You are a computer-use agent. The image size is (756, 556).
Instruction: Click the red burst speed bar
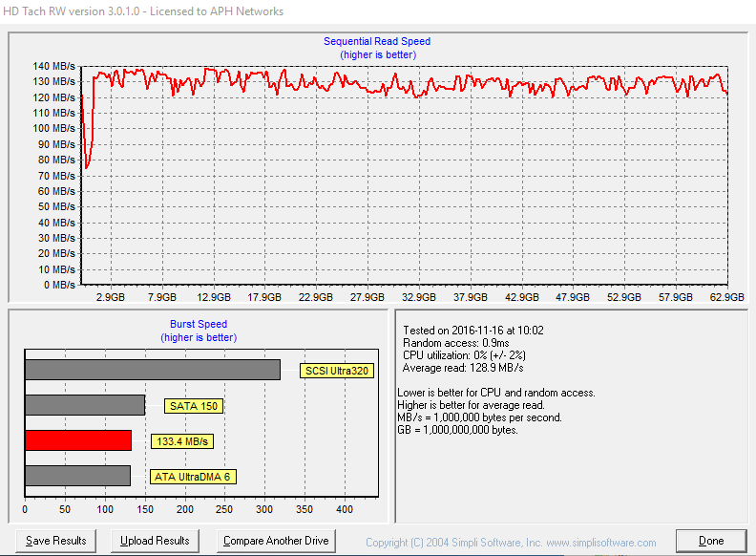(77, 440)
